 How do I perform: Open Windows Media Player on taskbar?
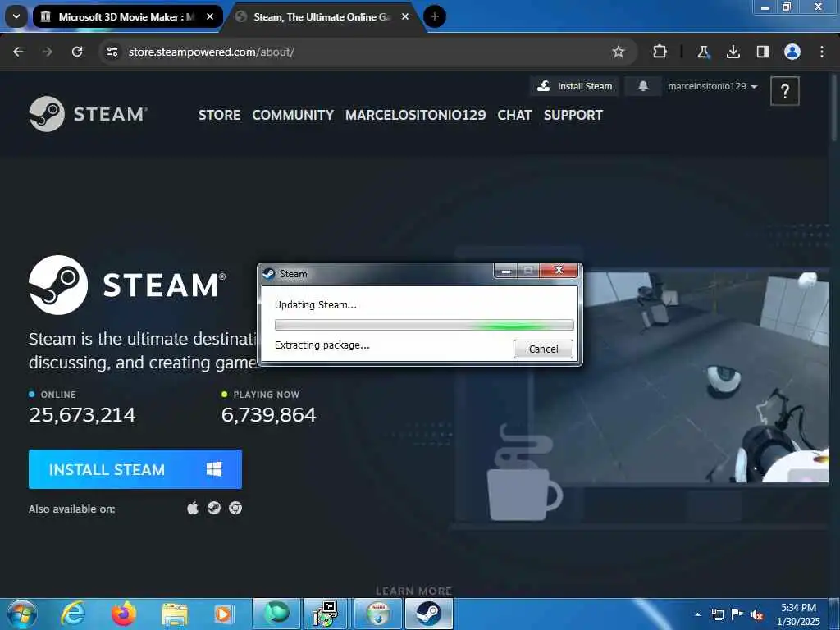pos(224,614)
